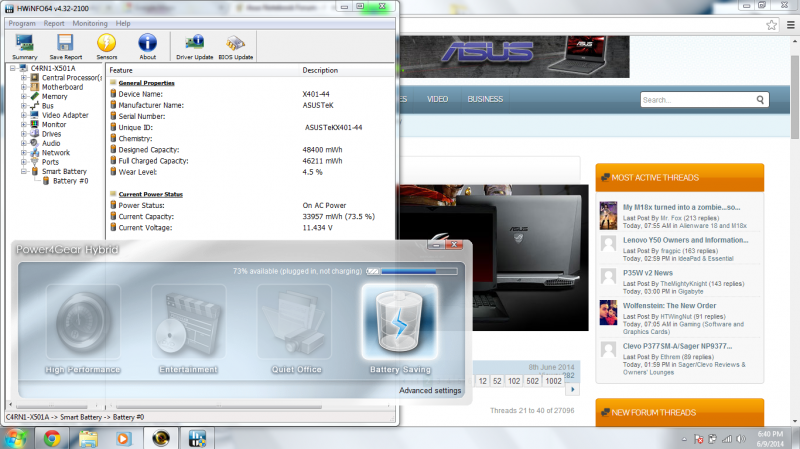Screen dimensions: 800x449
Task: Expand the Memory tree node
Action: [23, 96]
